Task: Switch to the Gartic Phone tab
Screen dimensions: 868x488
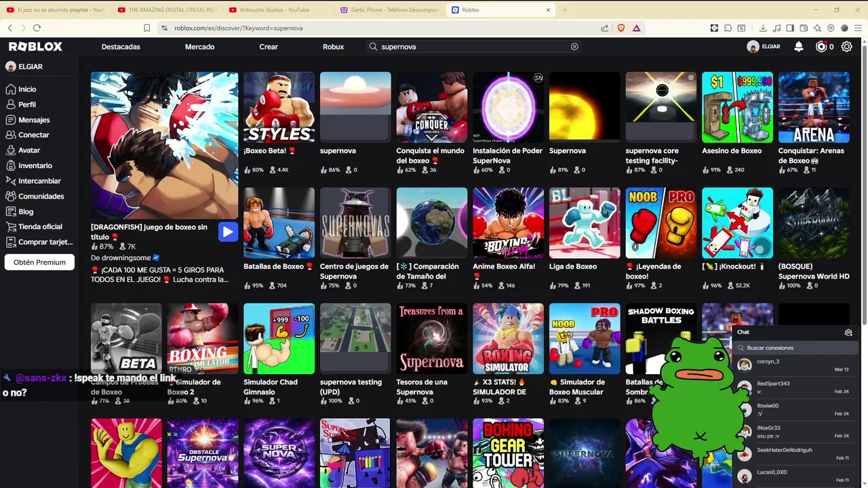Action: pyautogui.click(x=389, y=9)
